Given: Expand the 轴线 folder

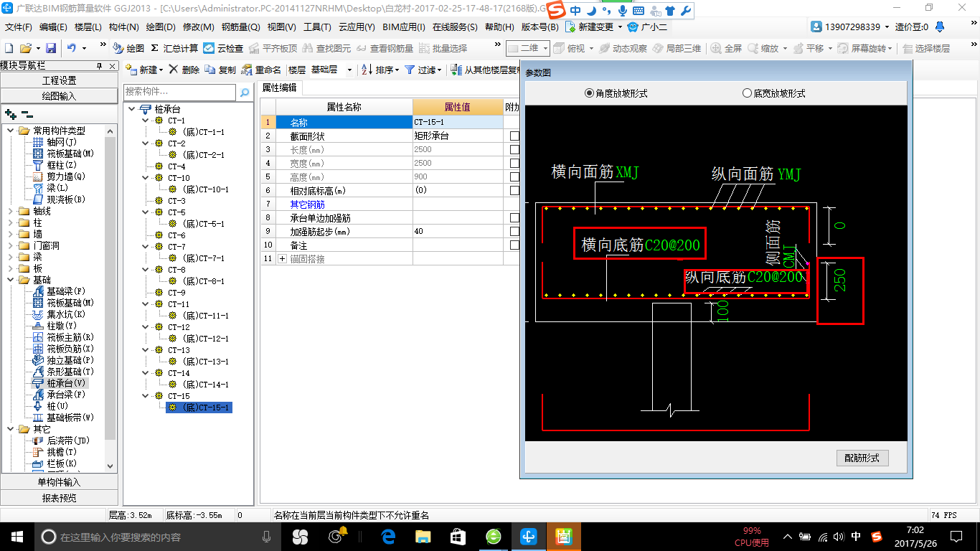Looking at the screenshot, I should (11, 211).
